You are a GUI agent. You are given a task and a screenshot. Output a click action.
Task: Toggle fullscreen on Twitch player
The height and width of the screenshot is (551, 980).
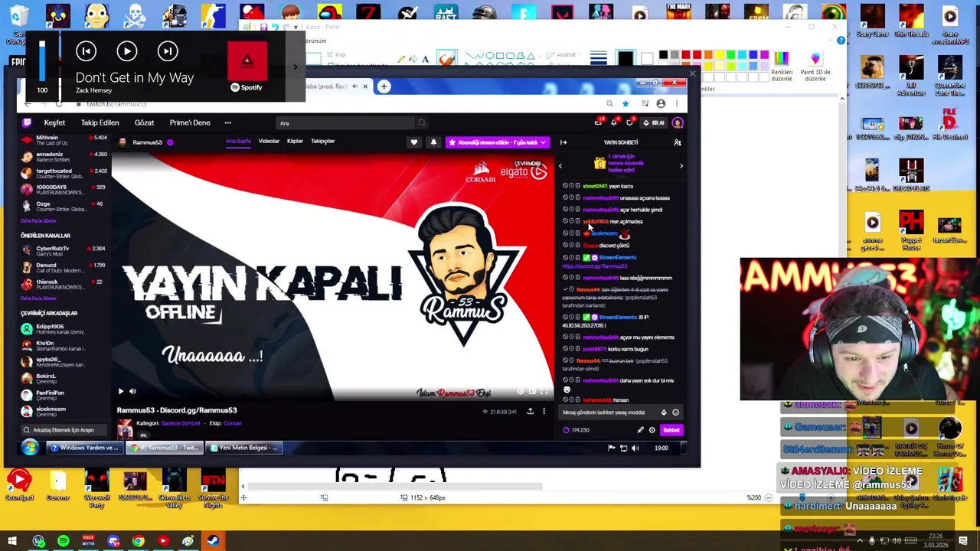click(544, 391)
